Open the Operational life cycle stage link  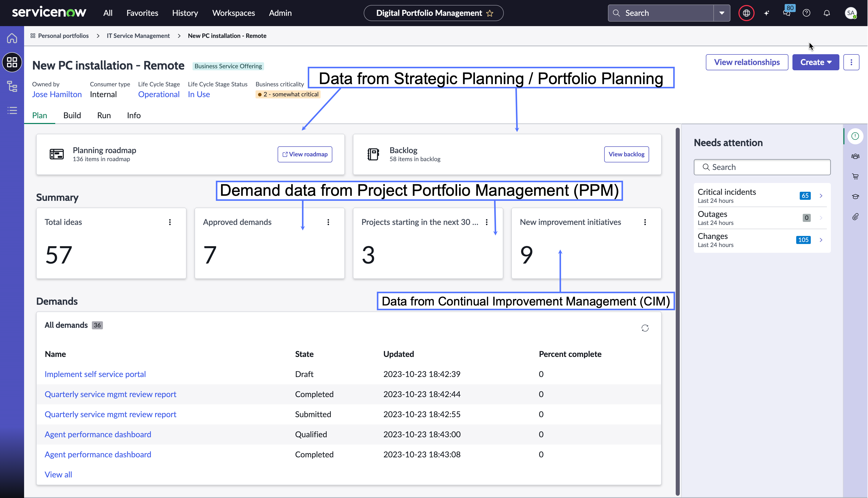pos(159,94)
